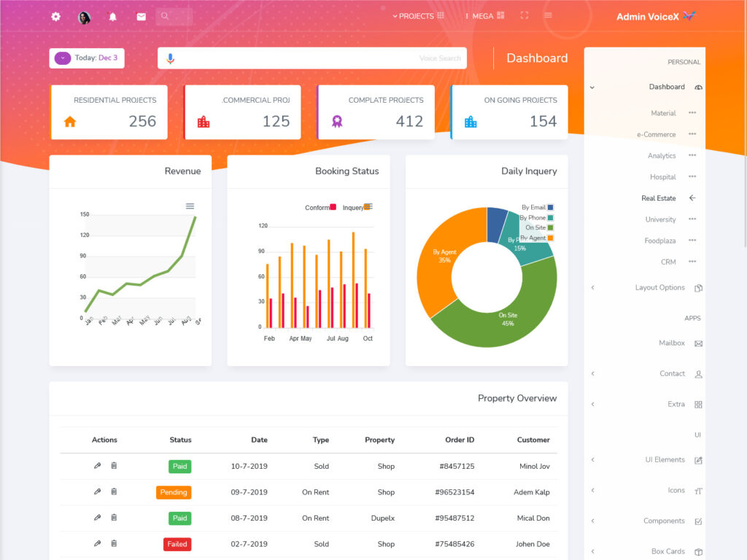This screenshot has width=747, height=560.
Task: Toggle fullscreen mode icon
Action: [x=525, y=15]
